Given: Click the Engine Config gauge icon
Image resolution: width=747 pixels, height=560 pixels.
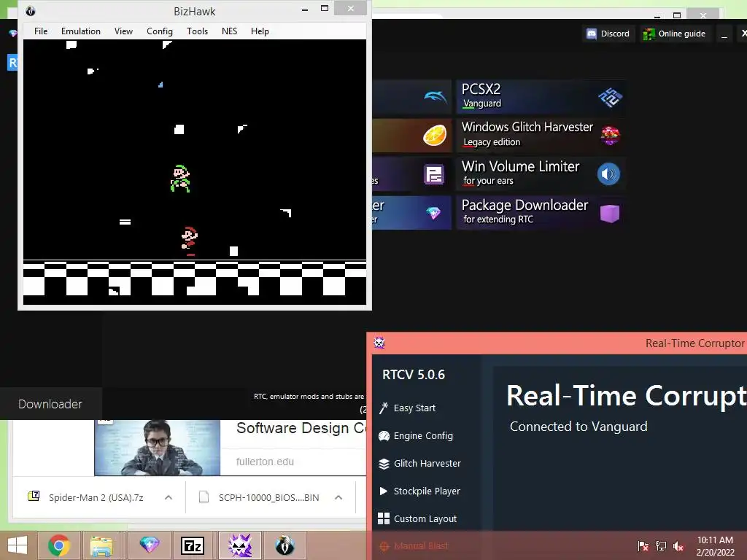Looking at the screenshot, I should click(384, 436).
